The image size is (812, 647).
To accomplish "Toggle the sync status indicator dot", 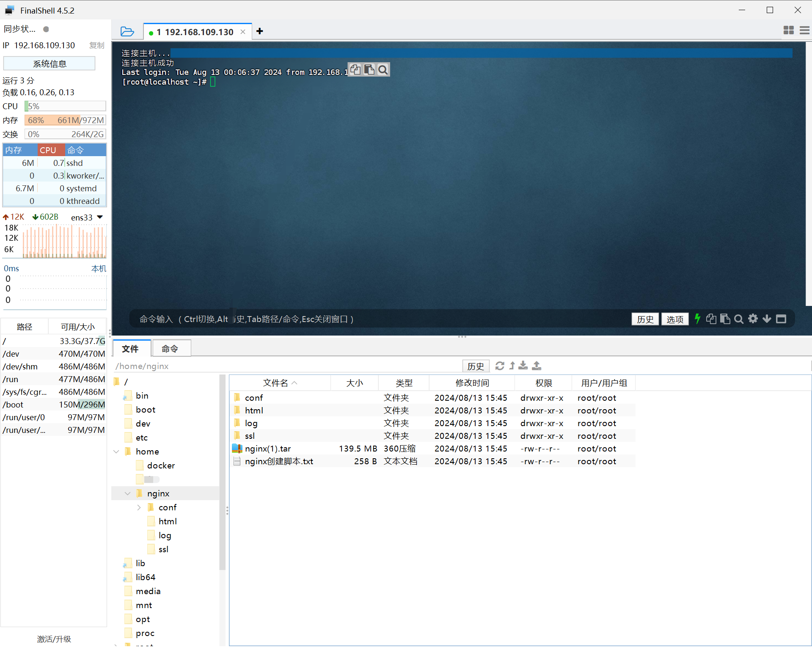I will [46, 29].
